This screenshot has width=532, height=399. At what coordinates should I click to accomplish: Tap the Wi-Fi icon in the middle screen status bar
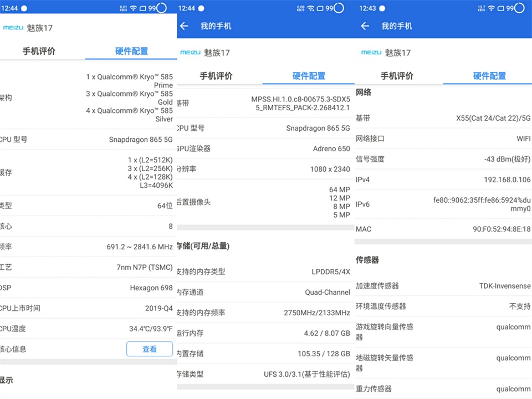(310, 8)
